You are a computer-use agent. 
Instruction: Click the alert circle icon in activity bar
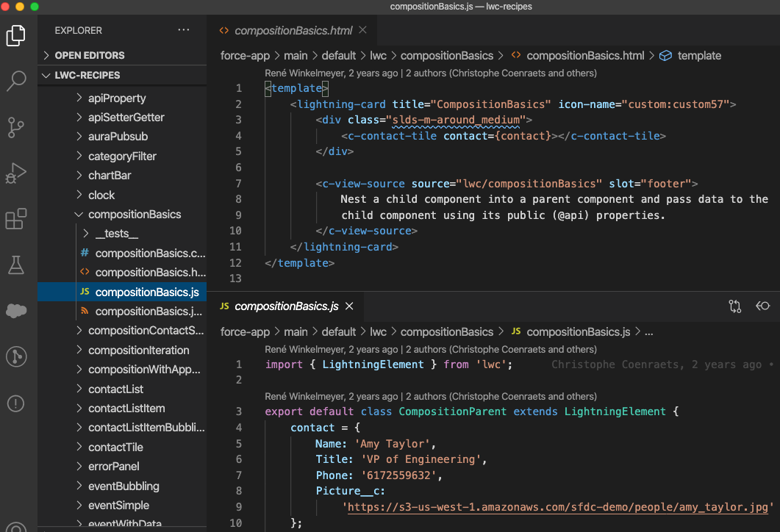coord(16,403)
